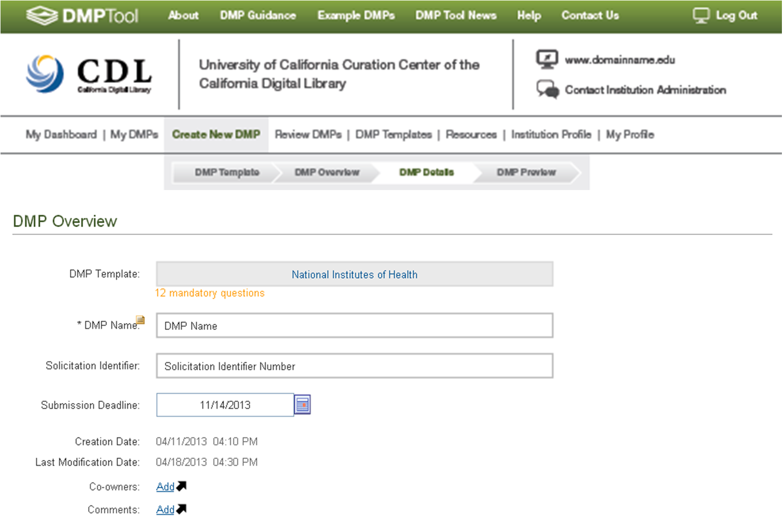Click the DMPTool logo icon

(x=42, y=16)
